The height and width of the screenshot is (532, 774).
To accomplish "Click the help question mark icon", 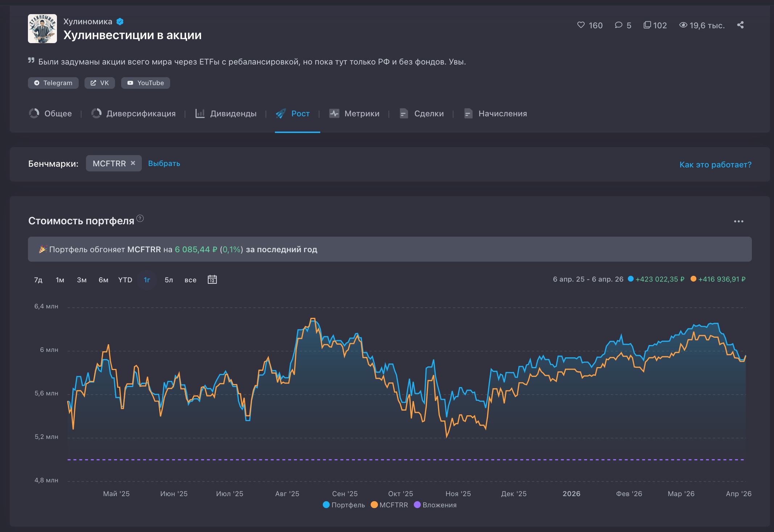I will pyautogui.click(x=140, y=219).
